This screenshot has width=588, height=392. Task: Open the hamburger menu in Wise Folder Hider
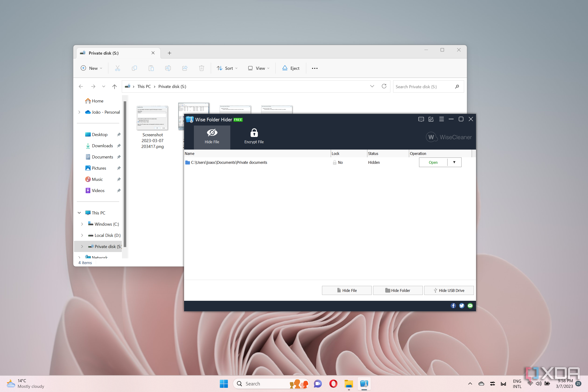coord(441,119)
